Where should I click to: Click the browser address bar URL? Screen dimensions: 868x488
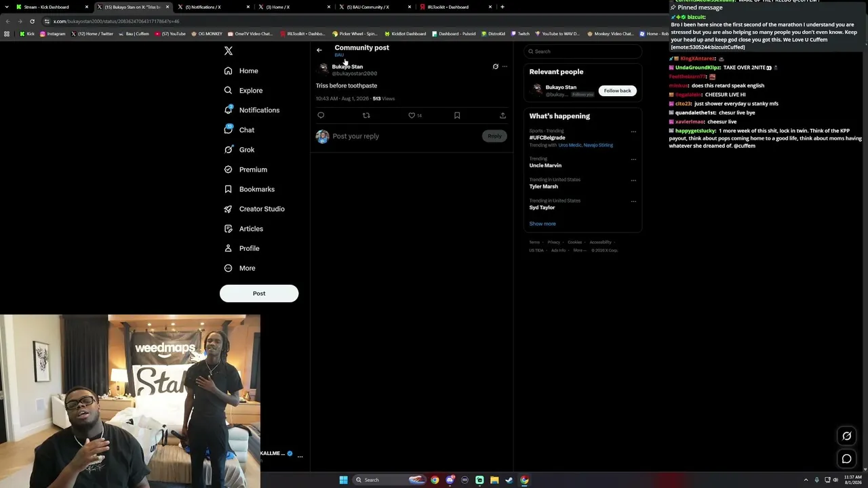[x=117, y=21]
